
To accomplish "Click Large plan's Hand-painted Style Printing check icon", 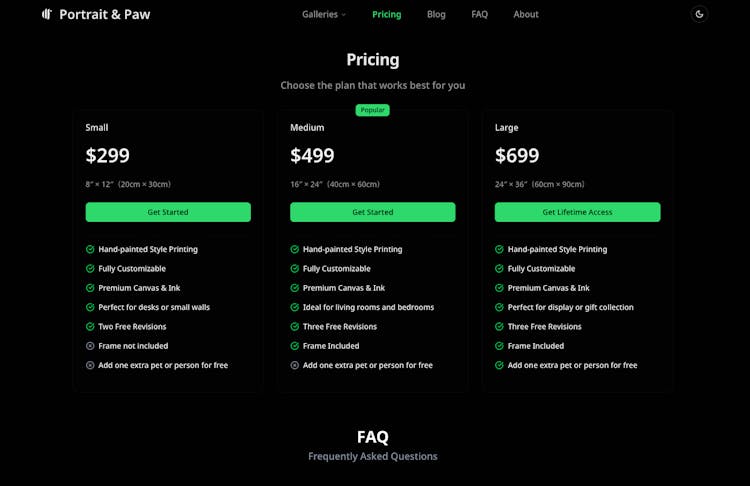I will (499, 249).
